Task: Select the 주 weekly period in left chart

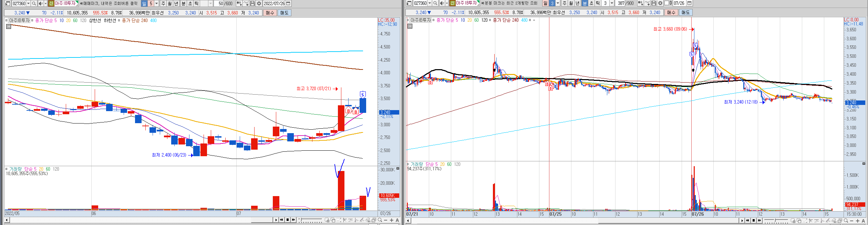Action: (163, 3)
